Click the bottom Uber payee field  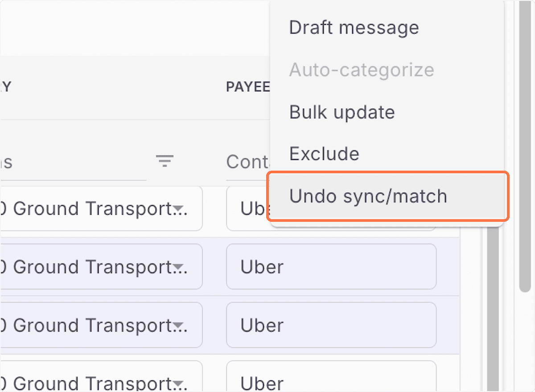pyautogui.click(x=331, y=382)
